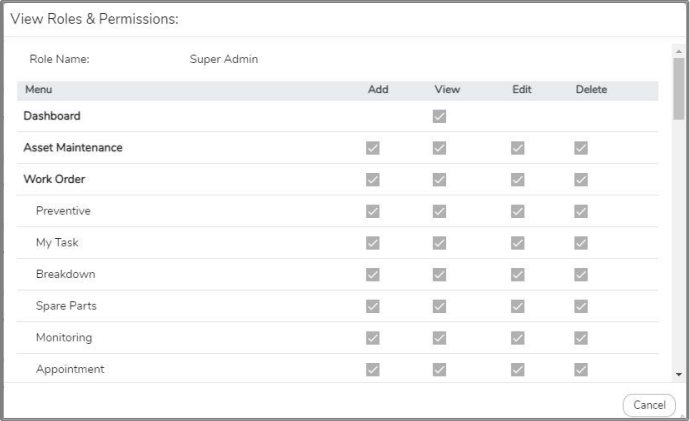
Task: Click the Cancel button
Action: pos(649,405)
